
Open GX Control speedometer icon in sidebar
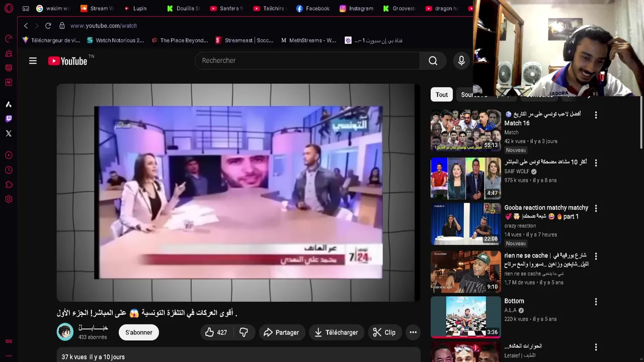(x=9, y=39)
